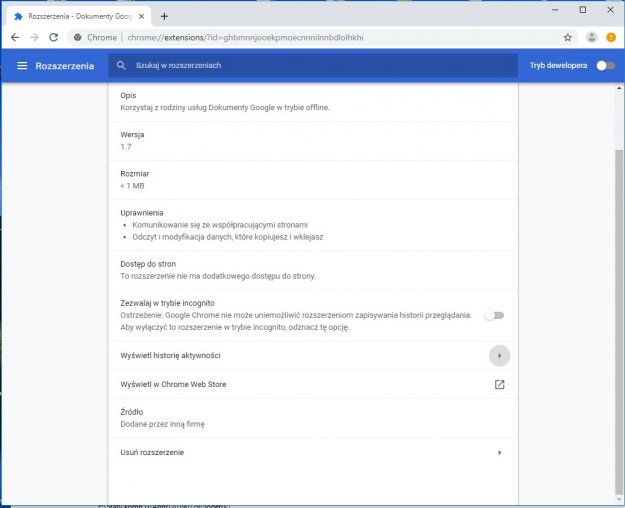Click the browser forward arrow
The width and height of the screenshot is (625, 508).
click(x=34, y=37)
